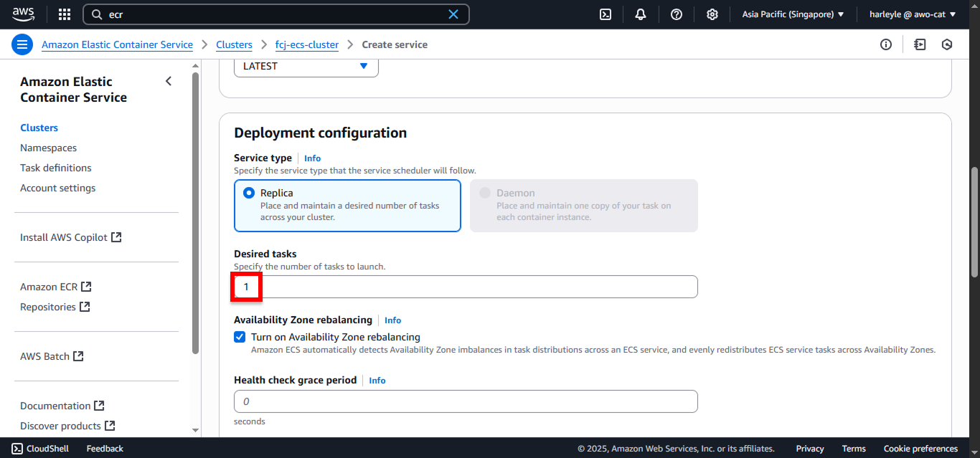Viewport: 980px width, 458px height.
Task: Click external link icon beside AWS Batch
Action: point(78,356)
